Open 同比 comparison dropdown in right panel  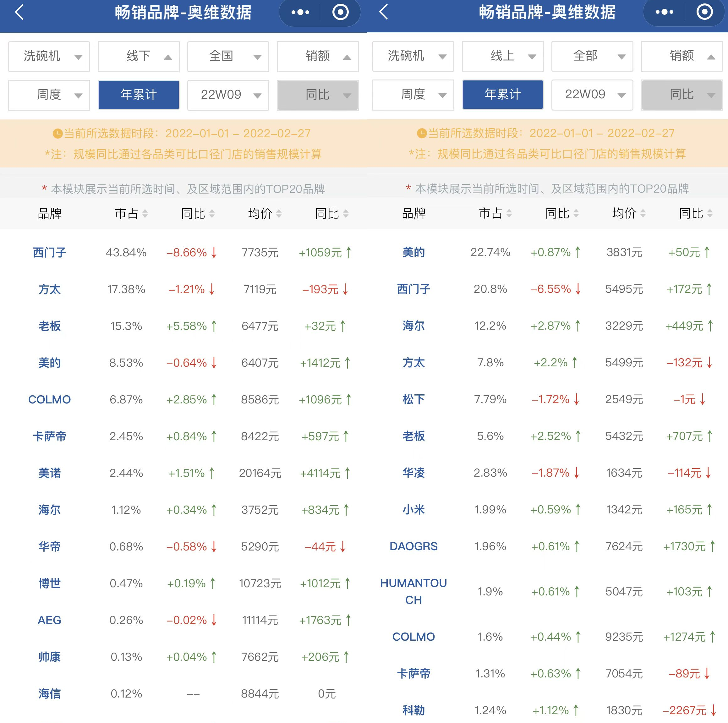tap(681, 95)
